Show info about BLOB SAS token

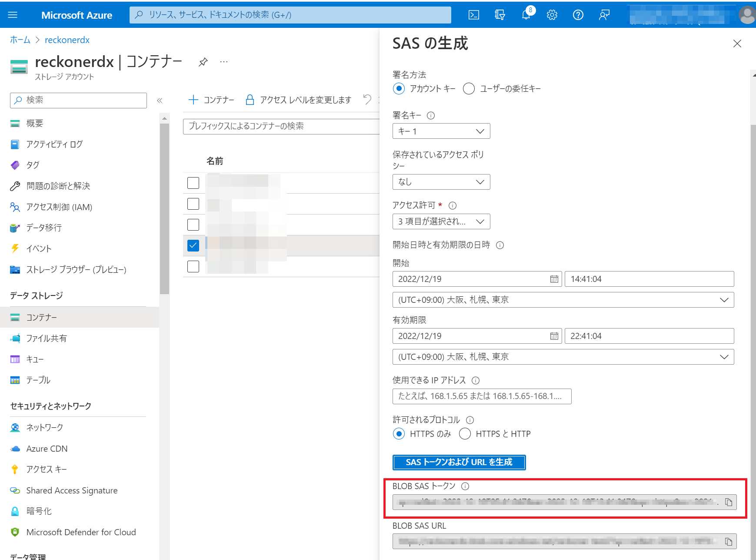(x=465, y=486)
